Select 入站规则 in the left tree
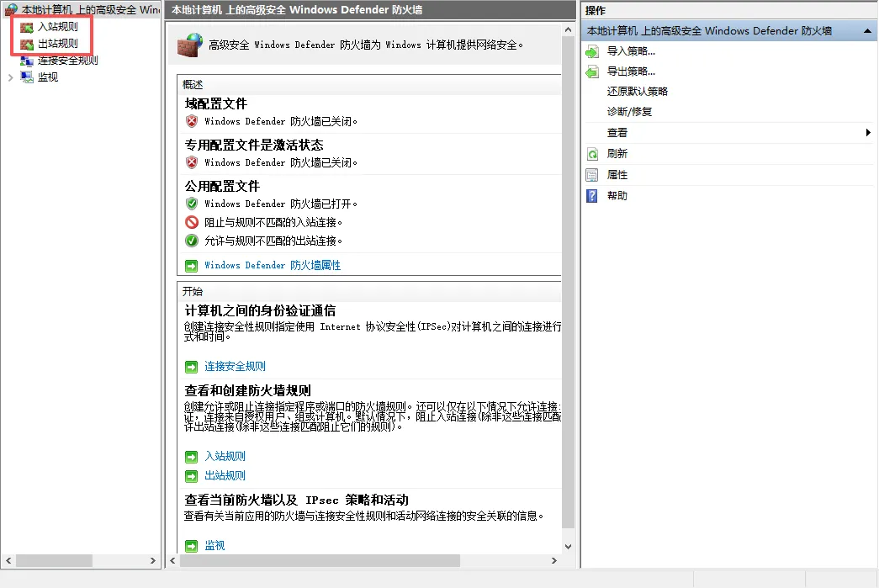The width and height of the screenshot is (879, 588). tap(58, 26)
